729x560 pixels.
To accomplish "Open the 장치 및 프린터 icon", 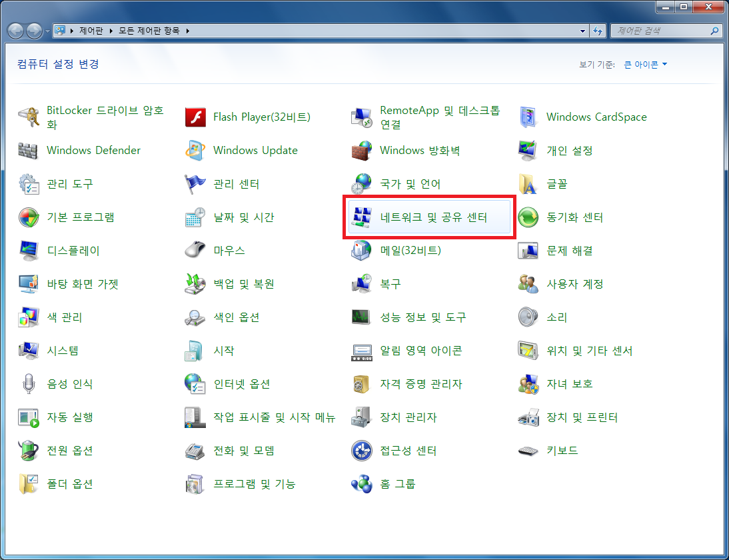I will coord(528,418).
